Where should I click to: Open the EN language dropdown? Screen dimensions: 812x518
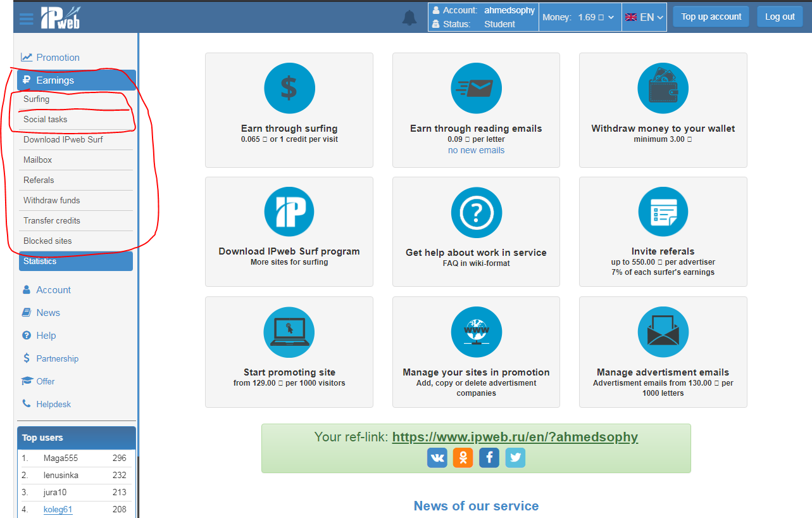point(644,17)
